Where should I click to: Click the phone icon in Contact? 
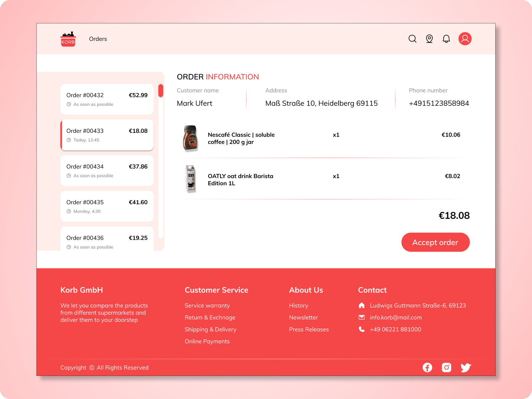(x=362, y=329)
